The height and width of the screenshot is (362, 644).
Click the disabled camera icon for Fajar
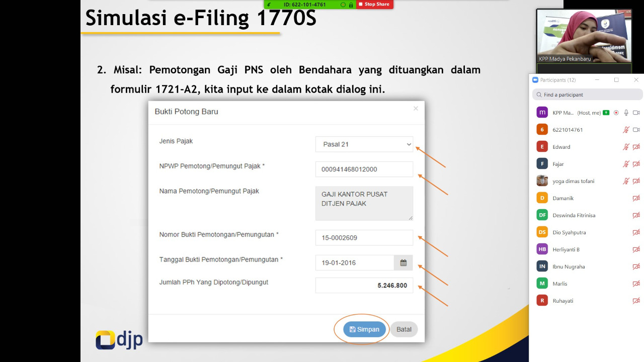(636, 164)
